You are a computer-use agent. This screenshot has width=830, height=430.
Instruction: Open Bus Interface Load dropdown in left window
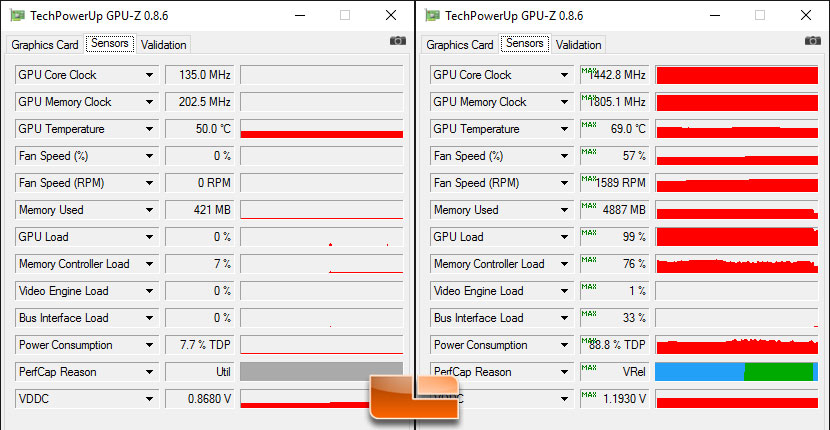(150, 318)
